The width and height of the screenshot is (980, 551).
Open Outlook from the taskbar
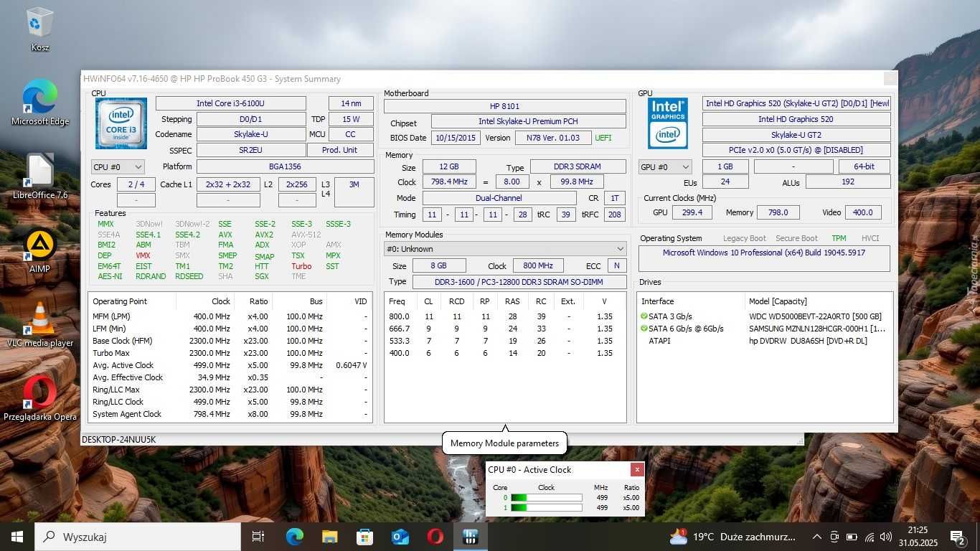tap(400, 537)
